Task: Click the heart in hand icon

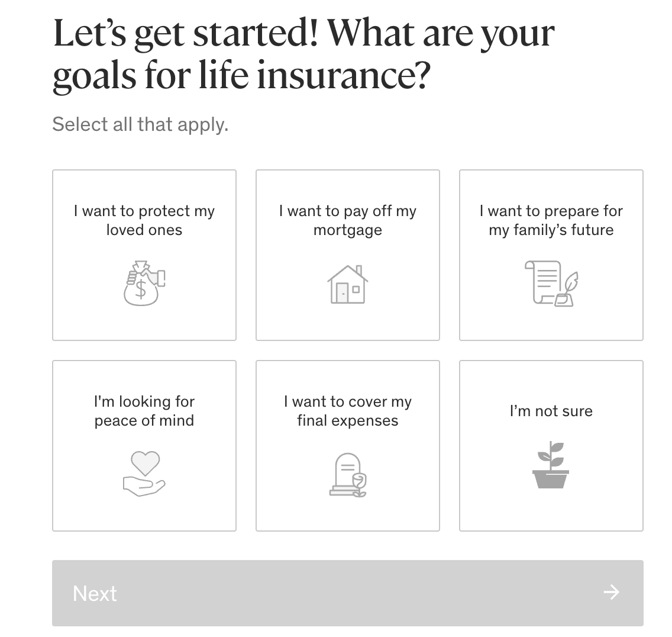Action: (144, 474)
